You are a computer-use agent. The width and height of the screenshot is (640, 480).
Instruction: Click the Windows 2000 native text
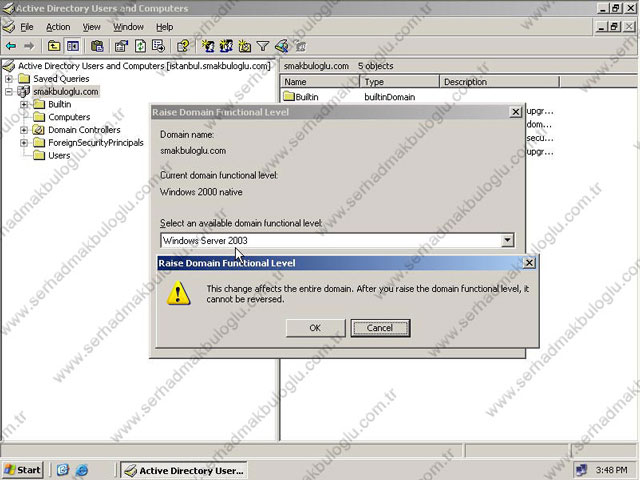pos(201,192)
